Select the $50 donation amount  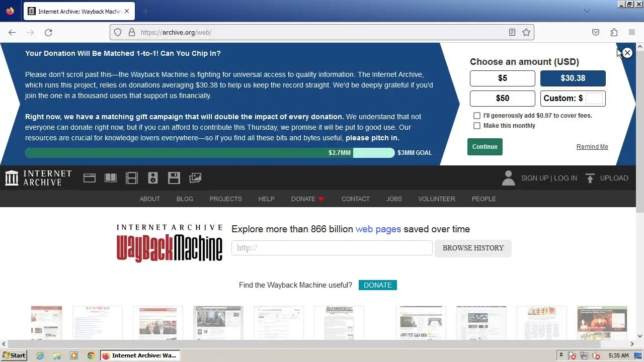(503, 99)
